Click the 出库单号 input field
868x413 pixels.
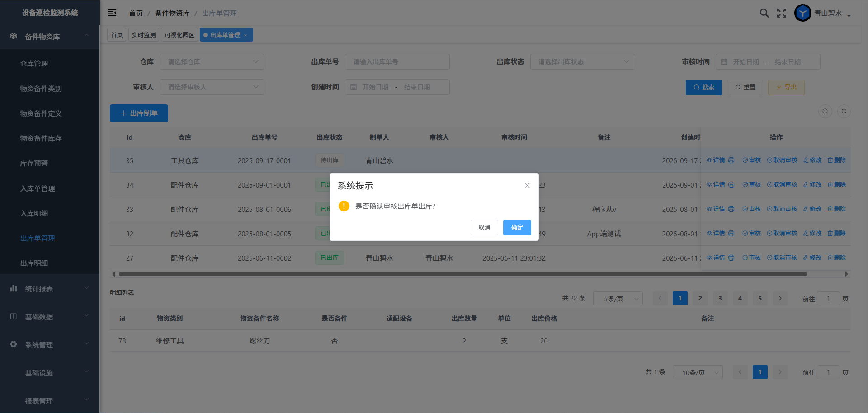397,62
